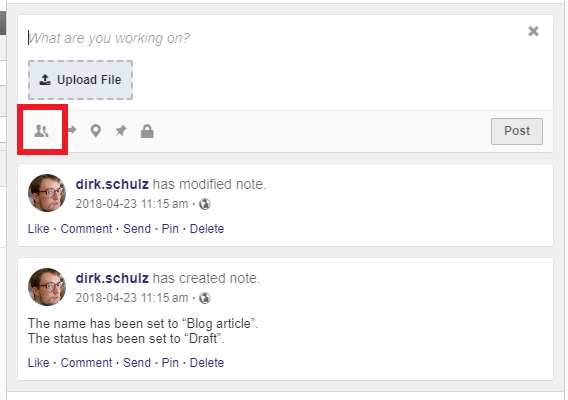The width and height of the screenshot is (568, 400).
Task: Open dirk.schulz profile from modified note entry
Action: (x=112, y=184)
